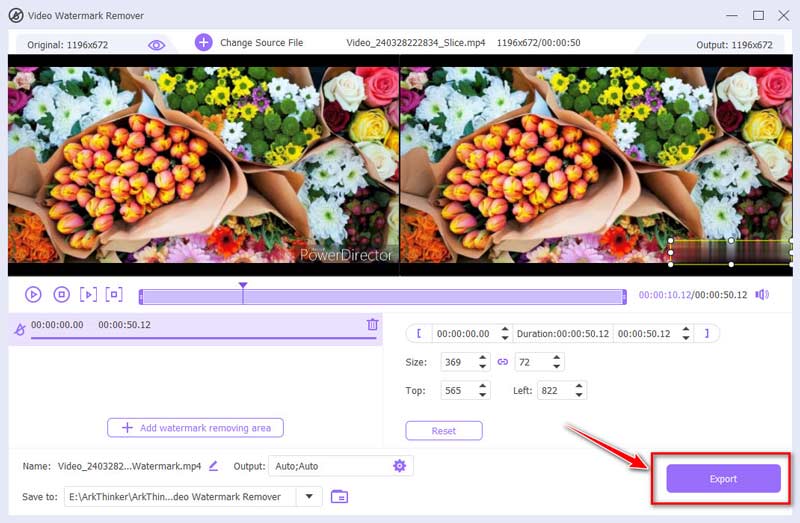Play the video preview
Image resolution: width=800 pixels, height=523 pixels.
click(x=33, y=294)
